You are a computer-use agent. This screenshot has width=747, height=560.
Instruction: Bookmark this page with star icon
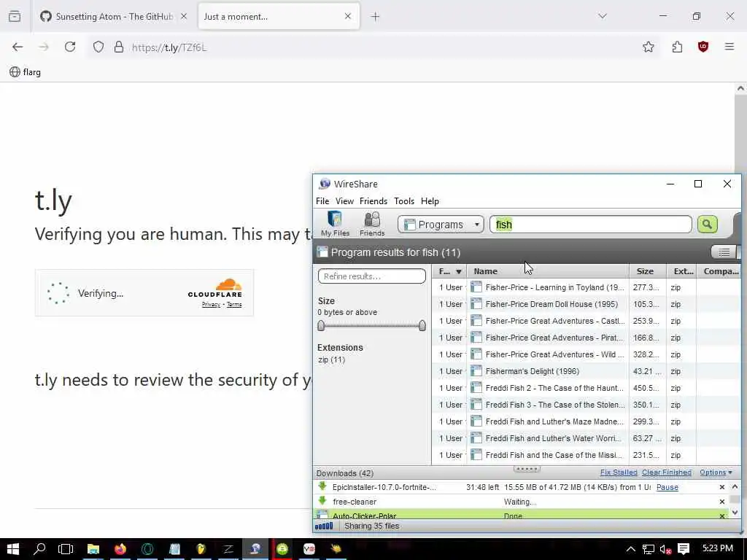coord(648,47)
